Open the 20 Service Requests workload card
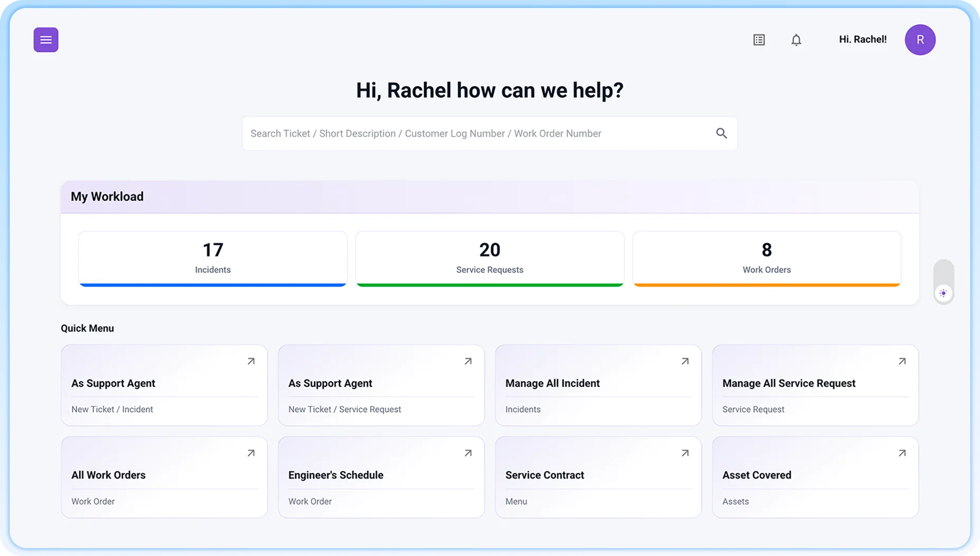Viewport: 980px width, 556px height. click(x=490, y=259)
